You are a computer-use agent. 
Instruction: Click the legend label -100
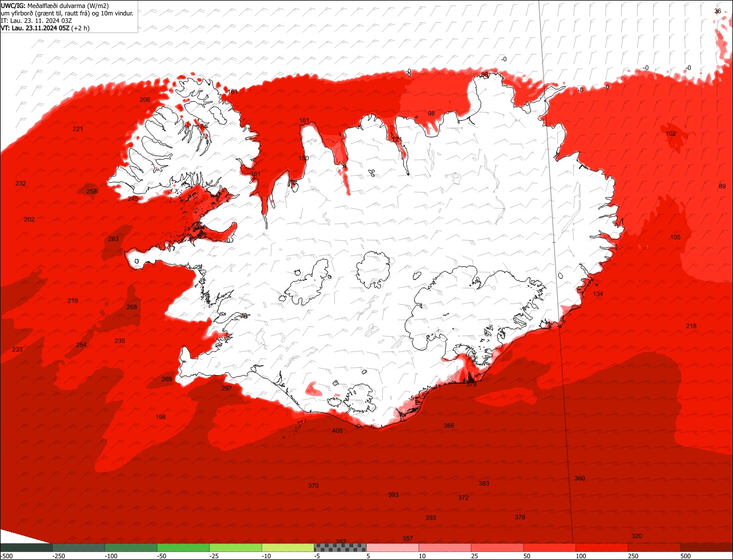[x=111, y=555]
